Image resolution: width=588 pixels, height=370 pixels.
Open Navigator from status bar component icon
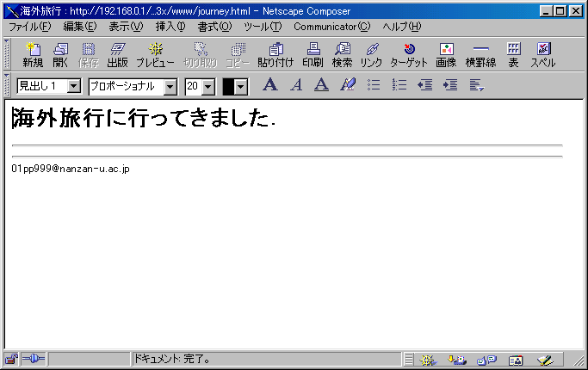428,361
